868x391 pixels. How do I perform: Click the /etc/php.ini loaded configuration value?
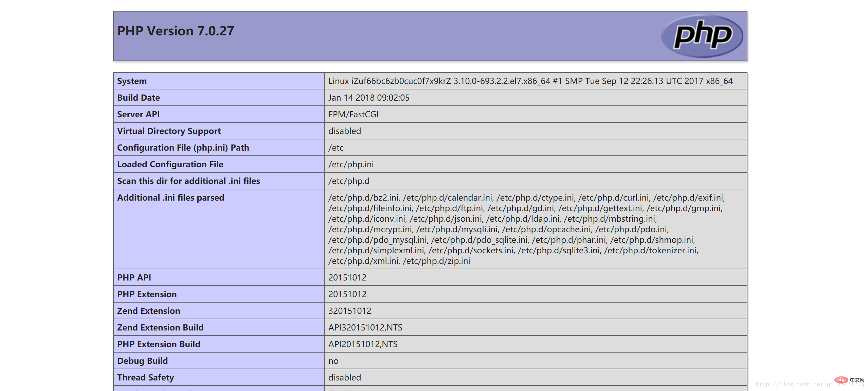click(x=351, y=164)
